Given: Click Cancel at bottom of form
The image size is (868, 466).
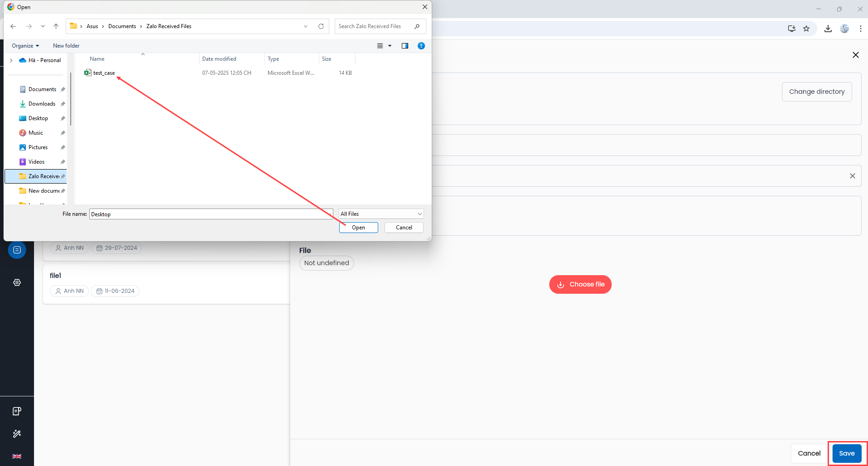Looking at the screenshot, I should (x=809, y=453).
